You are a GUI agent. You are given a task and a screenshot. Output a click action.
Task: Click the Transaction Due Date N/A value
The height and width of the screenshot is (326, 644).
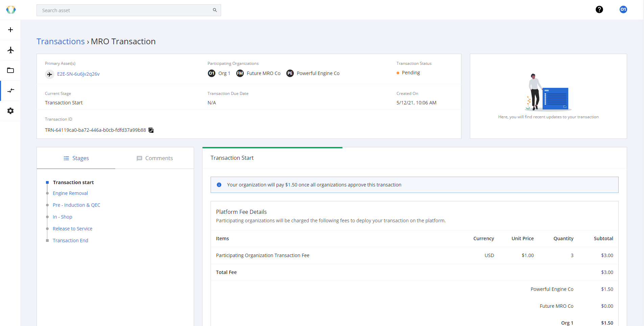(x=212, y=103)
